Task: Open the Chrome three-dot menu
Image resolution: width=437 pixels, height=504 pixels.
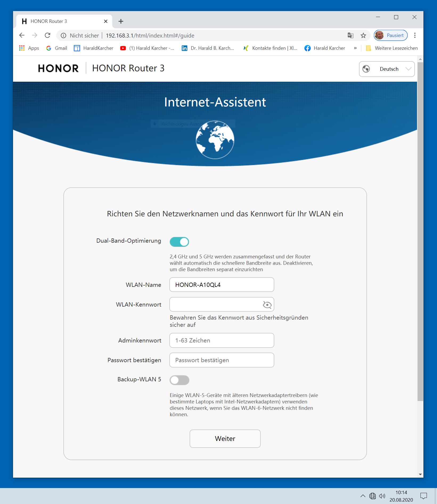Action: (x=415, y=35)
